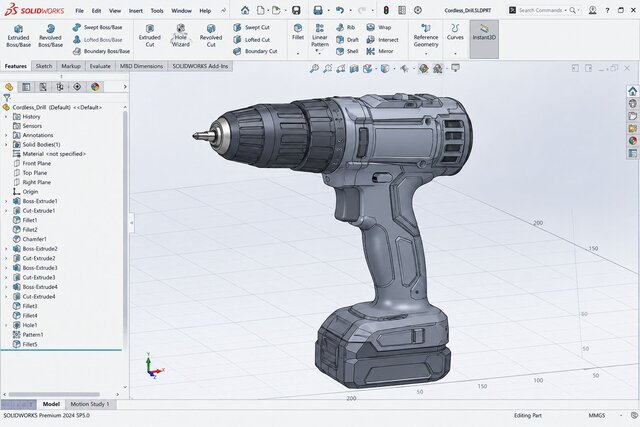This screenshot has width=640, height=427.
Task: Start a Linear Pattern
Action: click(320, 35)
